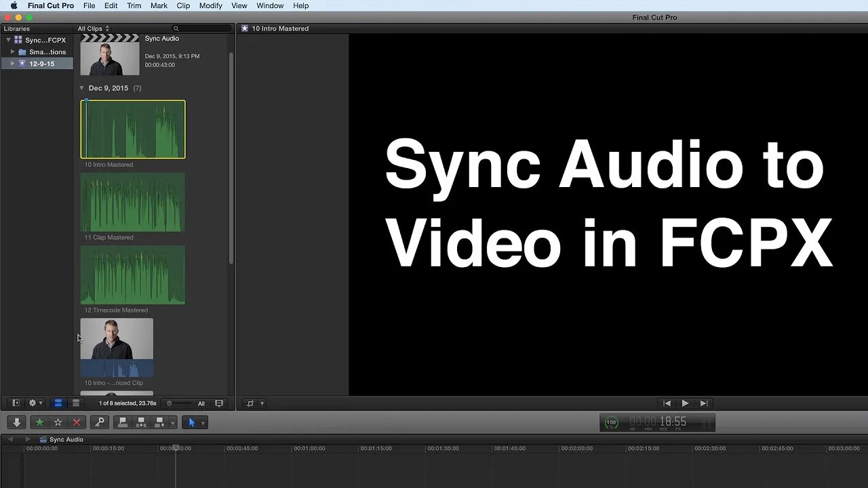
Task: Open the Trim menu
Action: (134, 5)
